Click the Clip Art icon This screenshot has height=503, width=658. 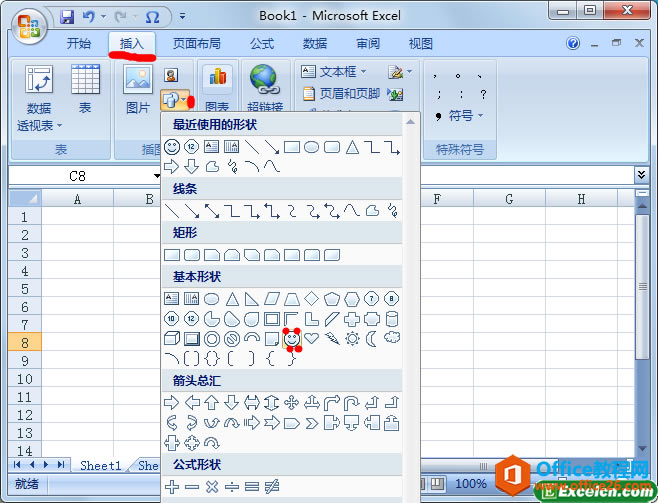(171, 76)
